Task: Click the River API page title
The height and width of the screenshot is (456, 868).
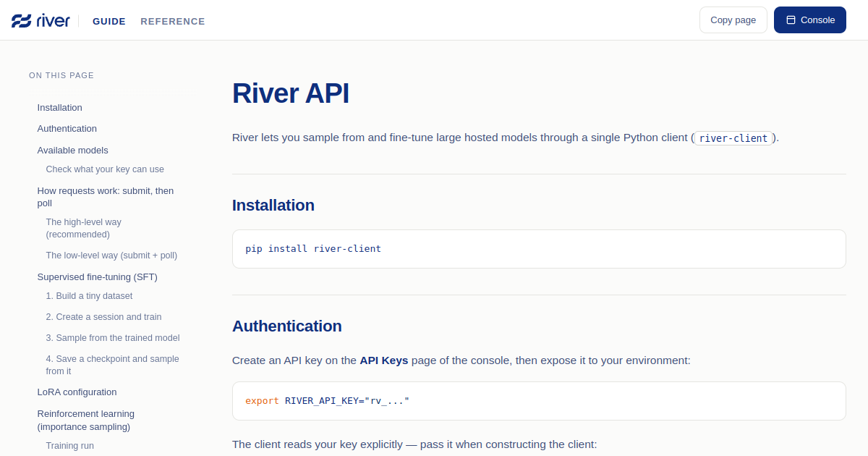Action: [291, 93]
